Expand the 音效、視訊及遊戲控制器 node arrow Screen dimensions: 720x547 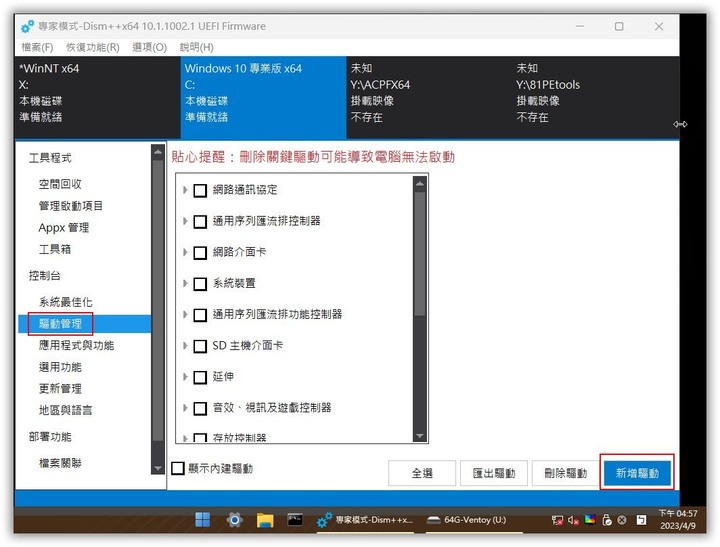185,408
